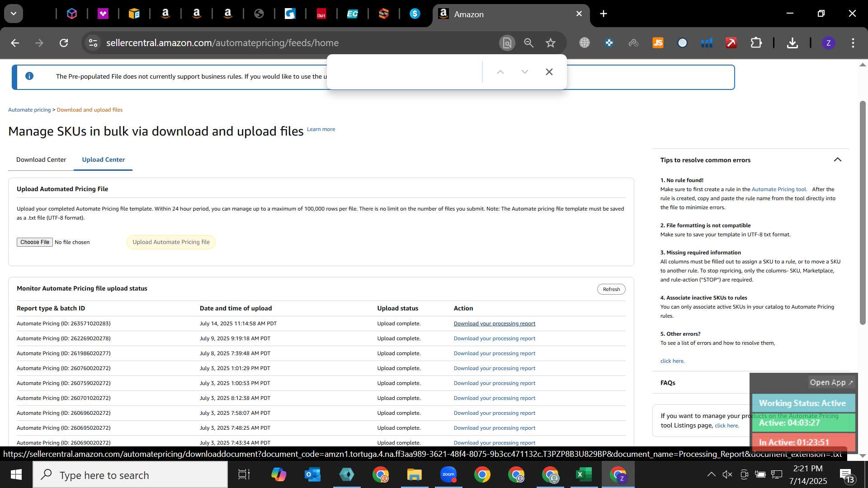Open the Extensions puzzle piece icon
868x488 pixels.
[x=756, y=43]
